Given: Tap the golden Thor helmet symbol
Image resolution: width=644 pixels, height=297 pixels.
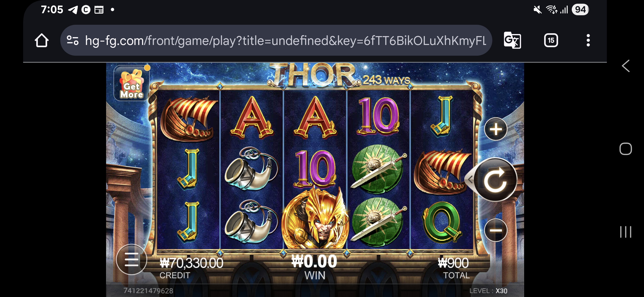Looking at the screenshot, I should point(315,218).
